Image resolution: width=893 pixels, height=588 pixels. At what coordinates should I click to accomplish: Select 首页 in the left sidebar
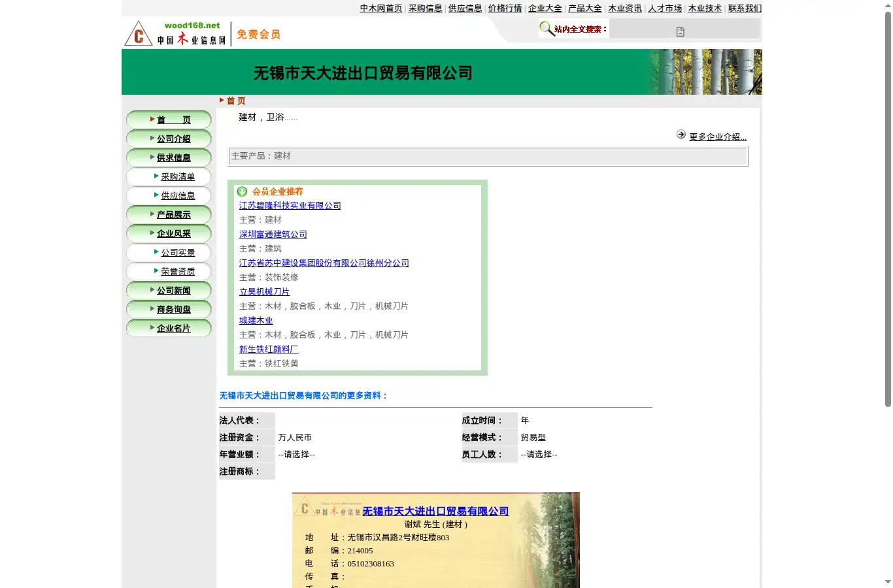[174, 120]
